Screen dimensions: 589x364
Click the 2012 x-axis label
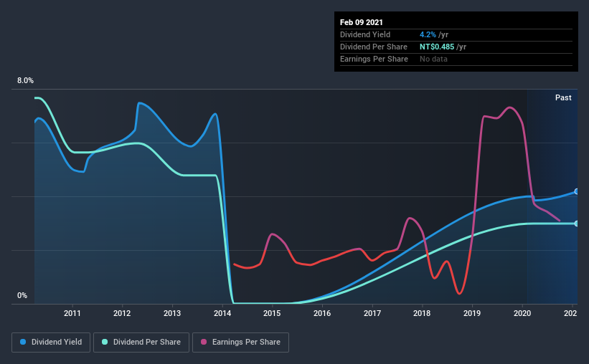pyautogui.click(x=122, y=313)
